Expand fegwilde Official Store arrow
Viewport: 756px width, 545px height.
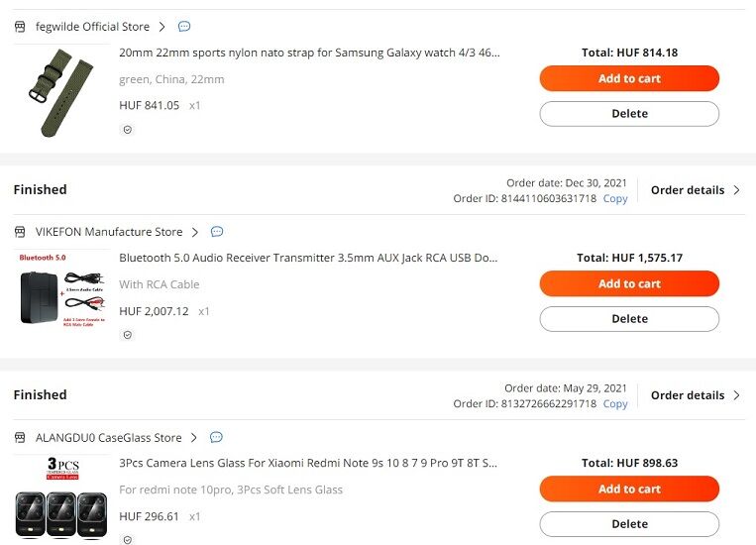point(162,27)
